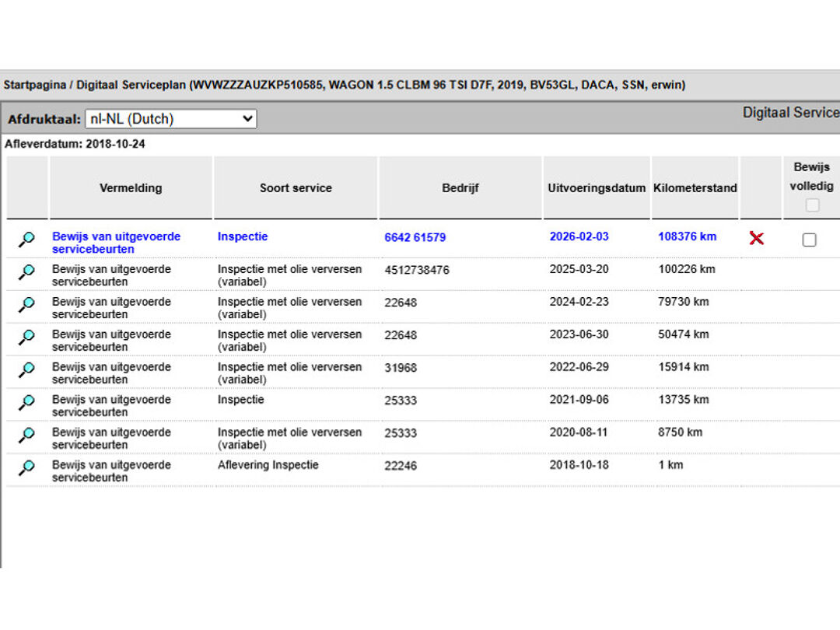Open magnifier for the 50474 km entry

[x=26, y=338]
